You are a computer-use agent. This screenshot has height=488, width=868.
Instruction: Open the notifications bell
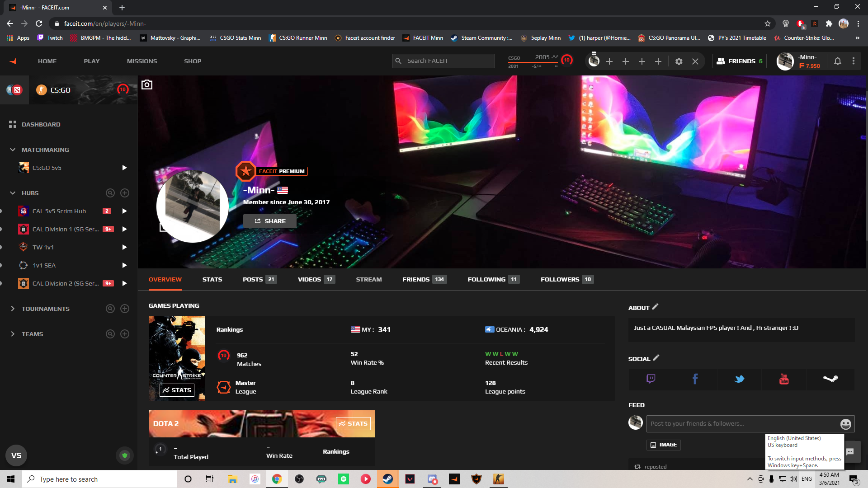tap(837, 61)
